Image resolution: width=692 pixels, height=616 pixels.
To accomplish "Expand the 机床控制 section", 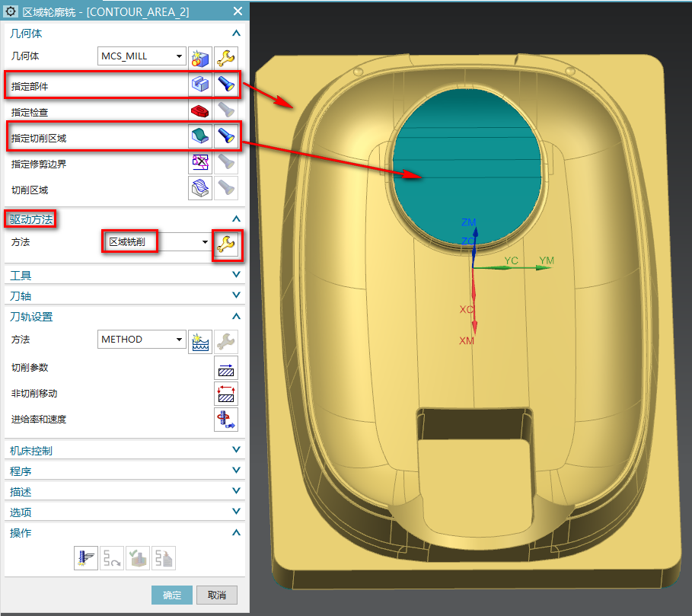I will pyautogui.click(x=236, y=451).
